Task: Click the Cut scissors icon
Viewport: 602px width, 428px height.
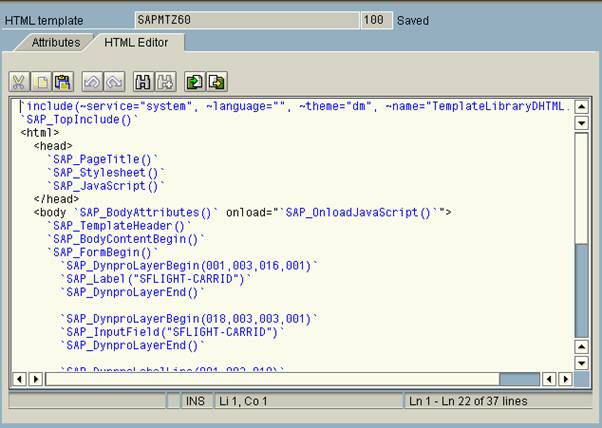Action: pos(19,82)
